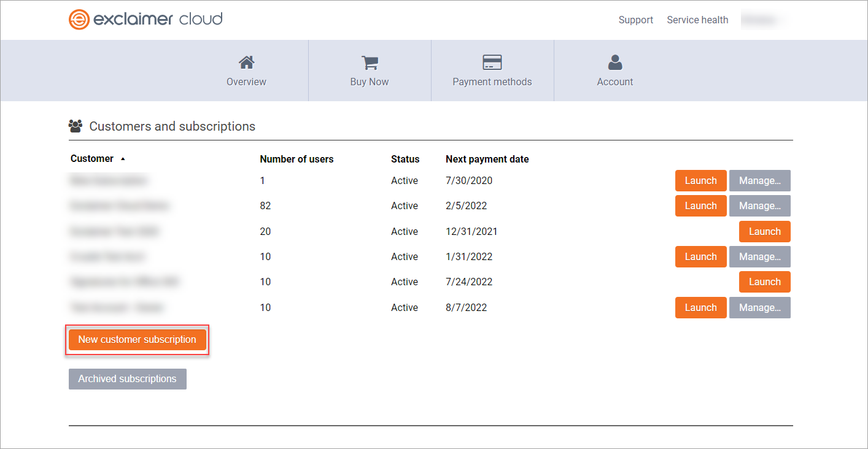Image resolution: width=868 pixels, height=449 pixels.
Task: Open the Support link
Action: pyautogui.click(x=635, y=20)
